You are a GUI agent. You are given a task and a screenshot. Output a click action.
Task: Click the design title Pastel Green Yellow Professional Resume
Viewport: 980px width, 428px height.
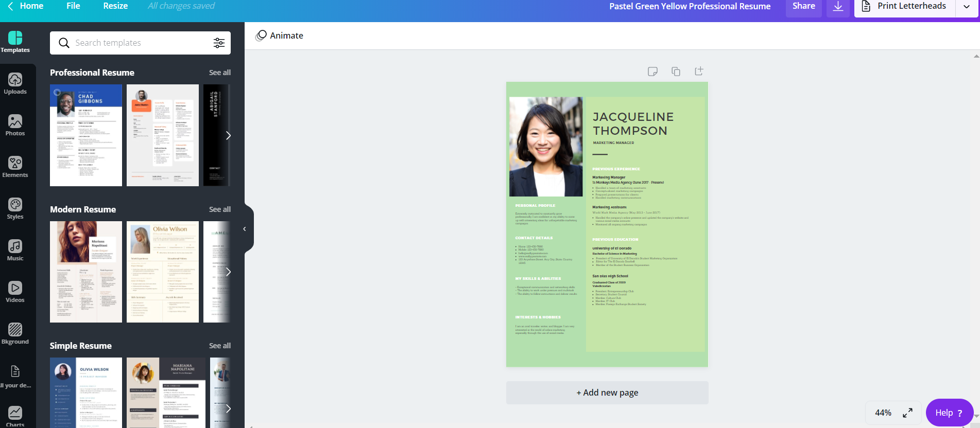pos(690,6)
